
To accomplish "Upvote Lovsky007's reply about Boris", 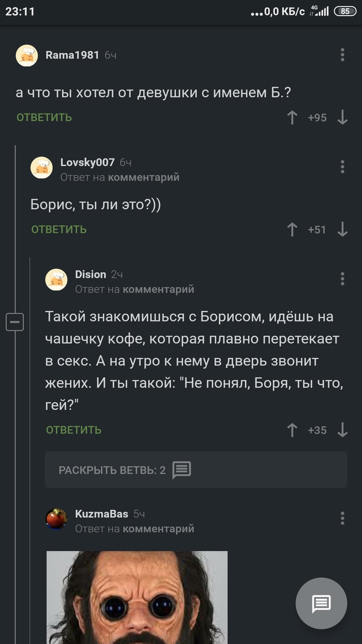I will pos(292,229).
